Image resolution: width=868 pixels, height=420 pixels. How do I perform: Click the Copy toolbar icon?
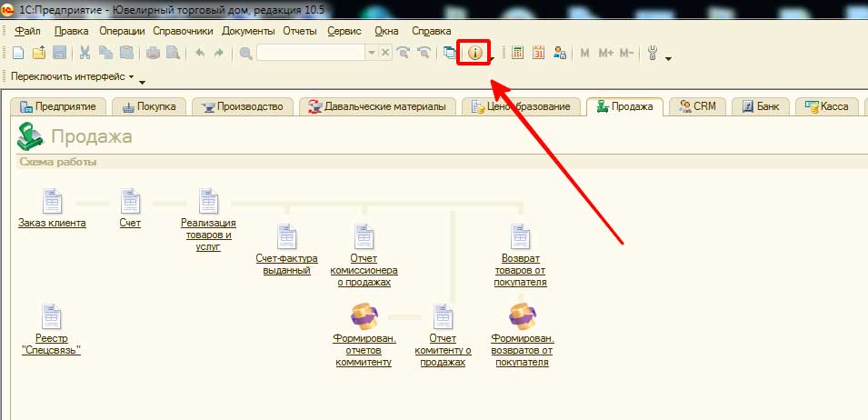(x=105, y=53)
